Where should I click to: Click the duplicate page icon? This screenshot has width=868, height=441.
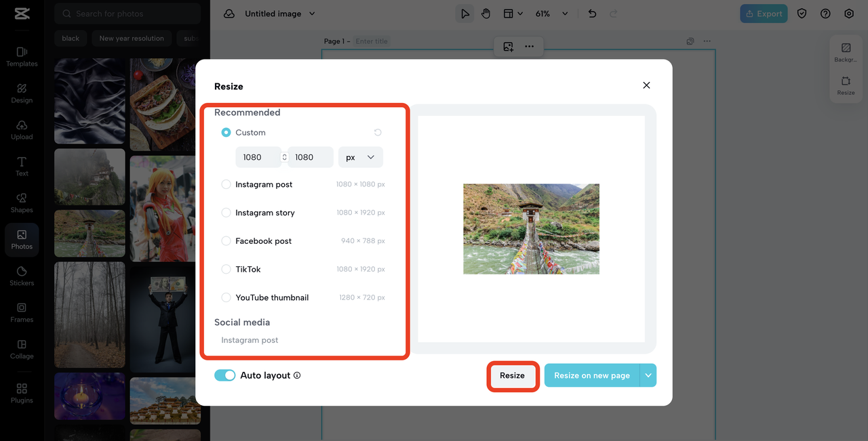(690, 41)
